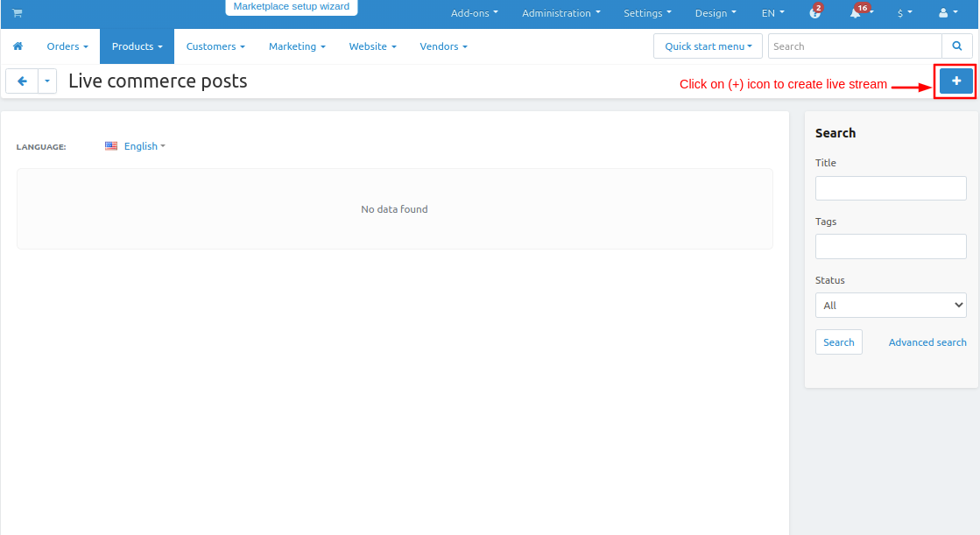
Task: Open the currency dollar selector
Action: point(904,13)
